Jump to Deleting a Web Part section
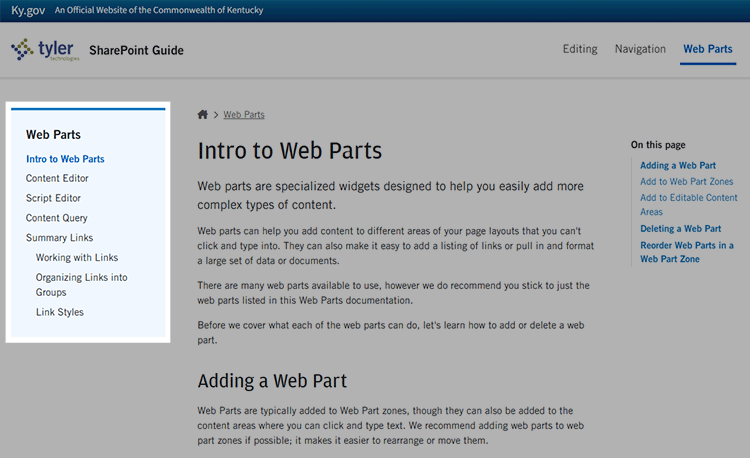This screenshot has width=750, height=458. tap(681, 229)
